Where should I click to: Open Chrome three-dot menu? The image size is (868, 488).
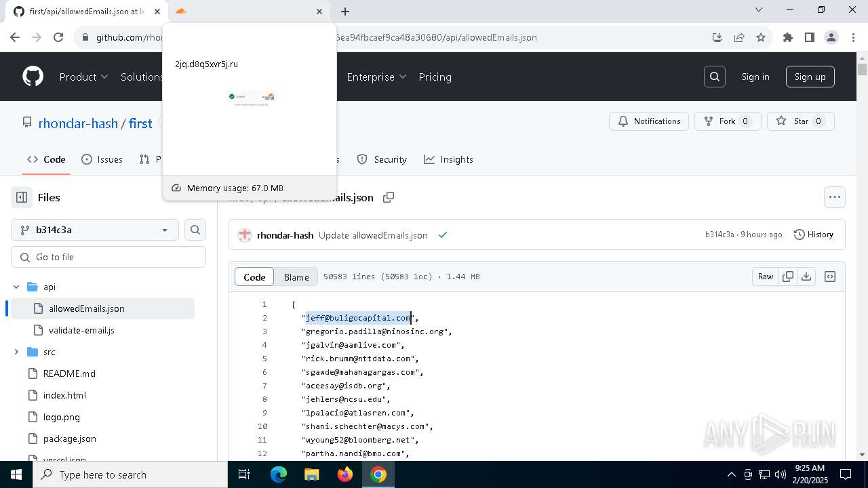coord(852,37)
